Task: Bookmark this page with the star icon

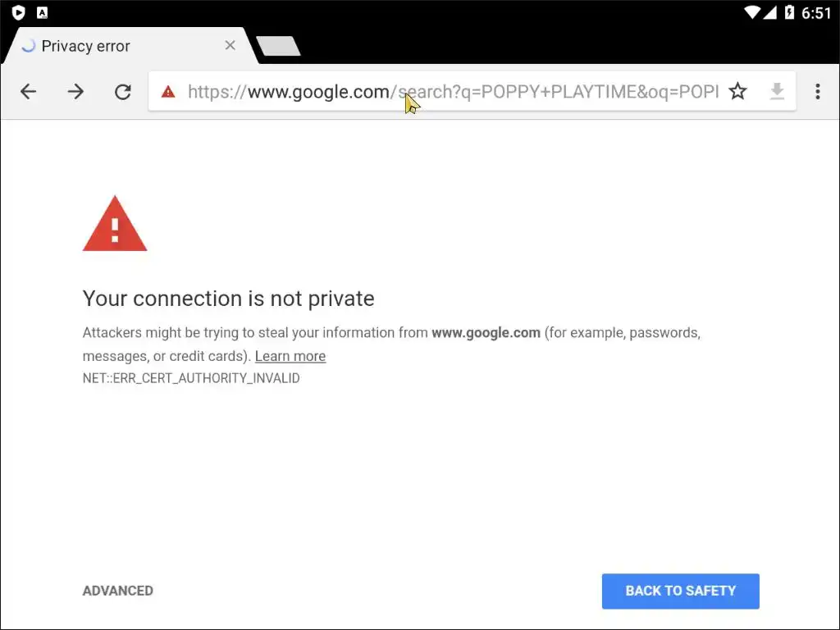Action: [x=738, y=92]
